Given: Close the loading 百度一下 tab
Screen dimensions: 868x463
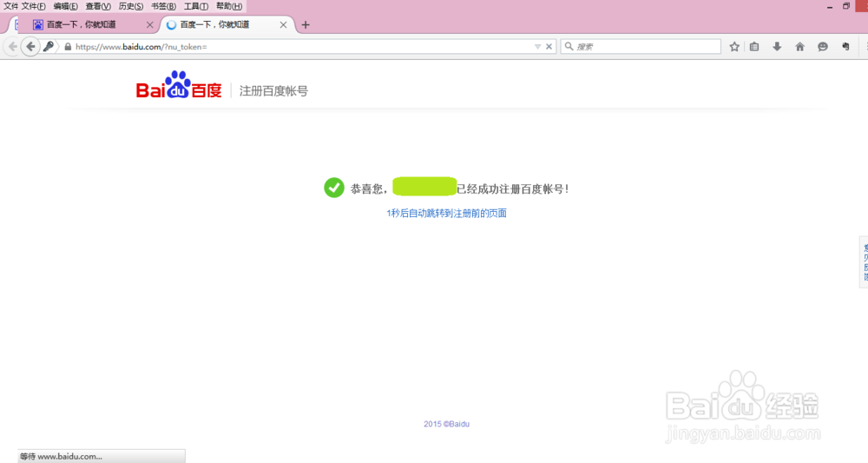Looking at the screenshot, I should click(x=283, y=25).
